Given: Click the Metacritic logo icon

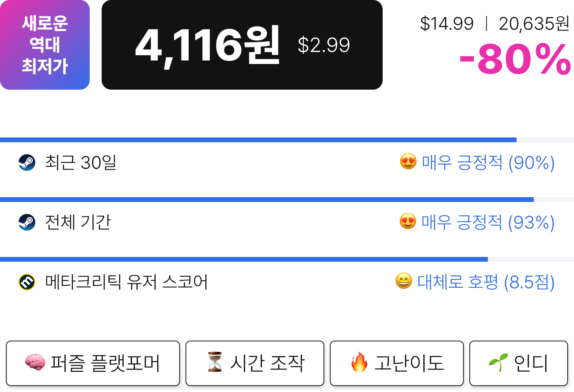Looking at the screenshot, I should tap(27, 282).
